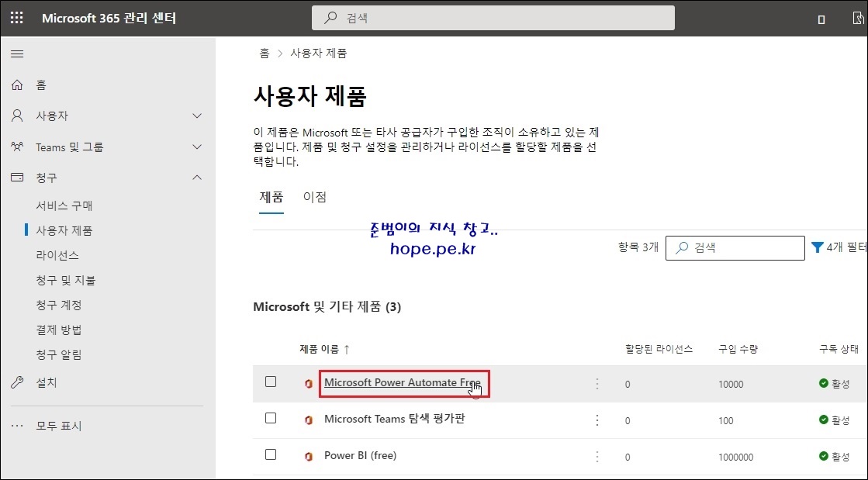The image size is (868, 480).
Task: Click the magnifier icon in top search bar
Action: pyautogui.click(x=330, y=18)
